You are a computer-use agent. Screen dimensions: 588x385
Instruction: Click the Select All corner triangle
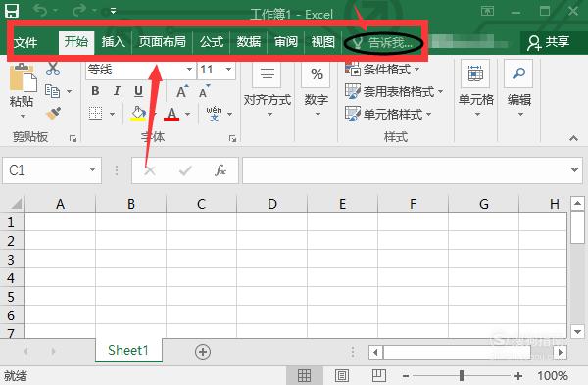click(16, 204)
